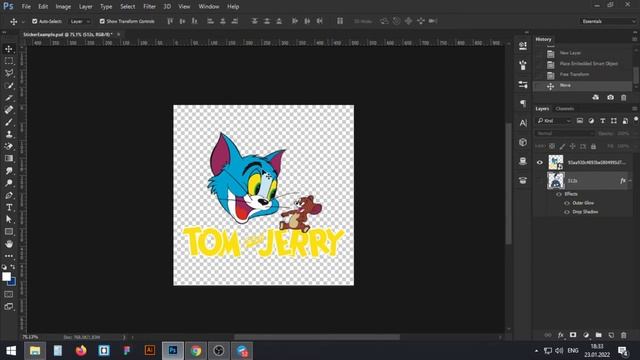Select the Smudge tool

pos(9,171)
